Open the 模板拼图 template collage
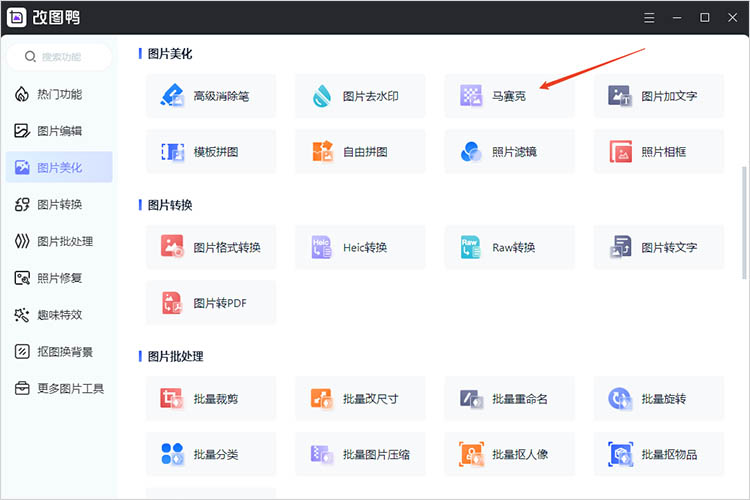This screenshot has height=500, width=750. pos(211,152)
